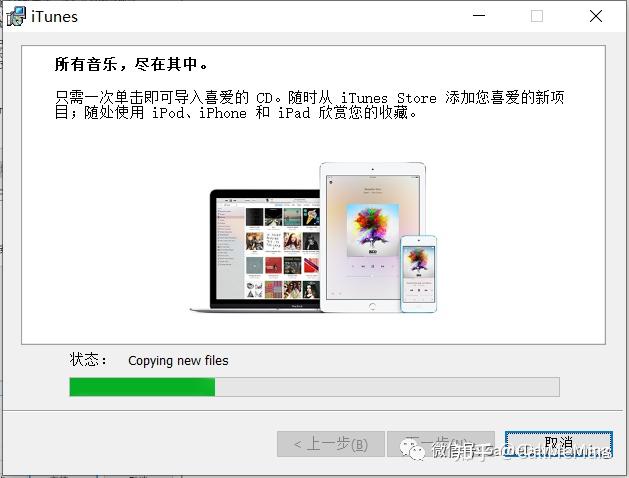Screen dimensions: 629x478
Task: Click the iTunes window title text
Action: coord(55,17)
